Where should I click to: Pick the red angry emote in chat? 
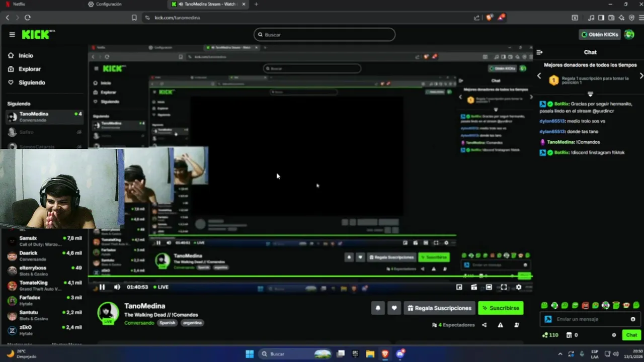click(585, 305)
